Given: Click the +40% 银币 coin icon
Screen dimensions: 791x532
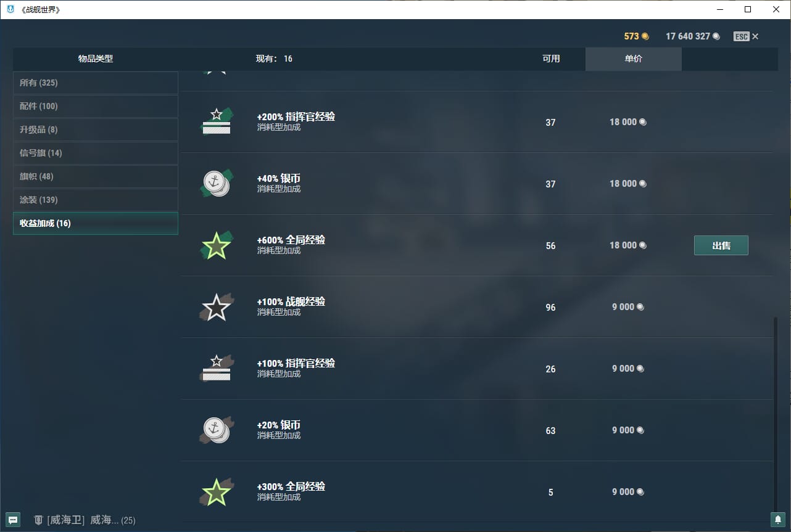Looking at the screenshot, I should click(216, 183).
